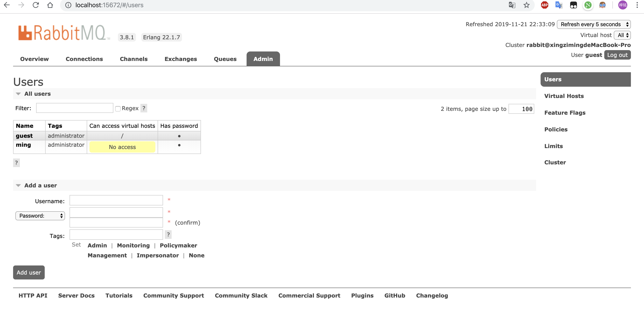Screen dimensions: 644x335
Task: Set the Policymaker tag
Action: (178, 246)
